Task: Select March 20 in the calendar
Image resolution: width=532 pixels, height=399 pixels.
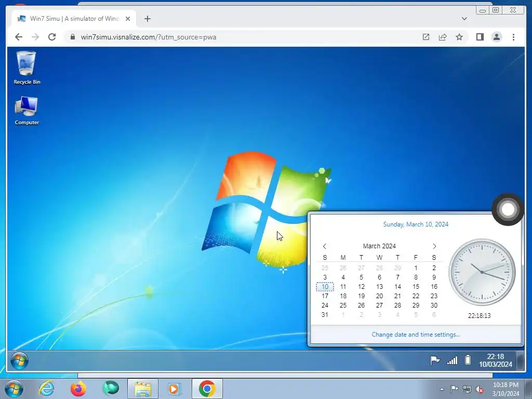Action: (x=379, y=296)
